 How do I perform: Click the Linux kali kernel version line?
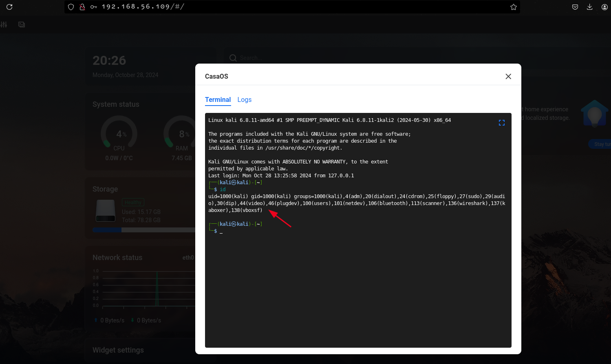329,120
